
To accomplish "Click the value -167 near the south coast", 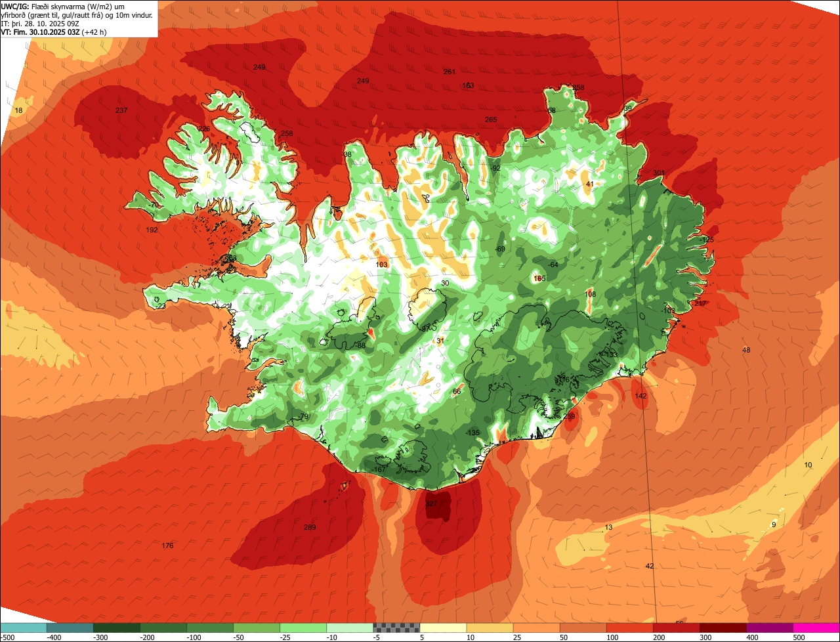I will pos(379,469).
